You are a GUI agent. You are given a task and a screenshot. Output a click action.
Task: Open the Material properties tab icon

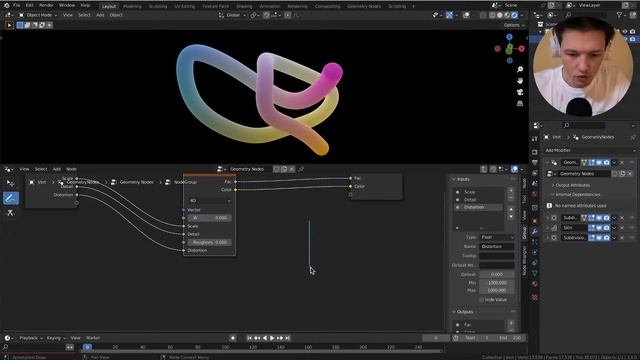[535, 284]
